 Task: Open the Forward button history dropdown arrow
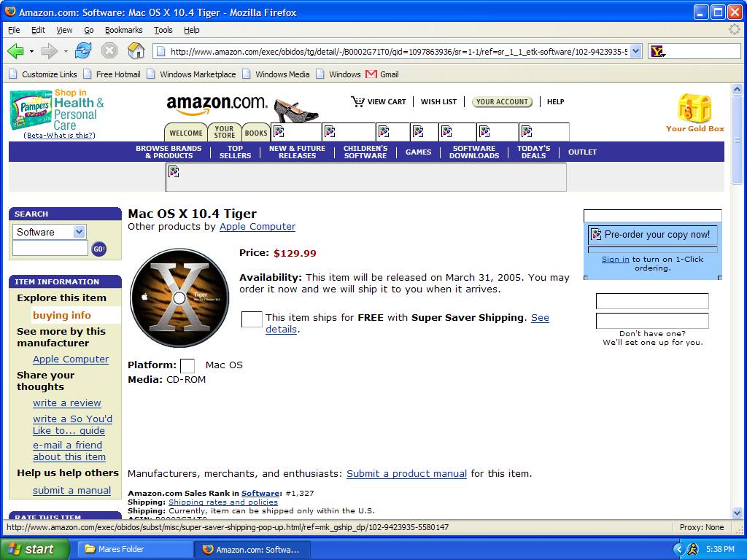click(66, 51)
